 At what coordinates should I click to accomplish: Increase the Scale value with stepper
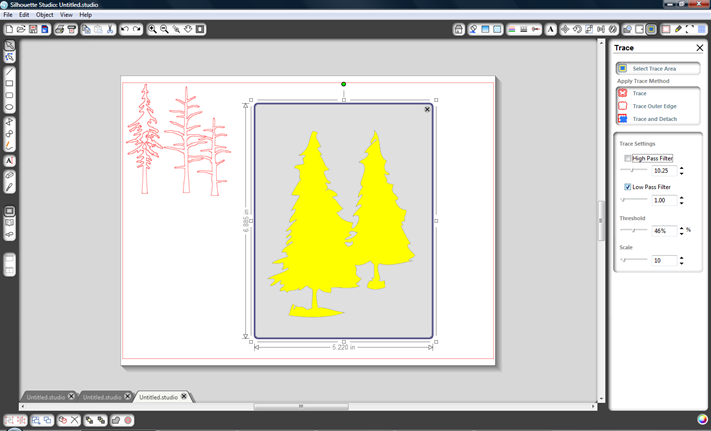tap(682, 258)
